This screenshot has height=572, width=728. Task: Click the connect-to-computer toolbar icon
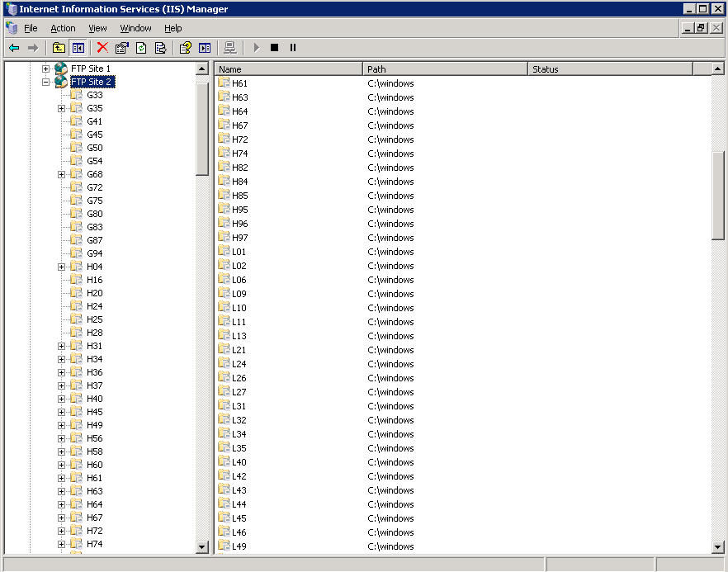tap(229, 48)
